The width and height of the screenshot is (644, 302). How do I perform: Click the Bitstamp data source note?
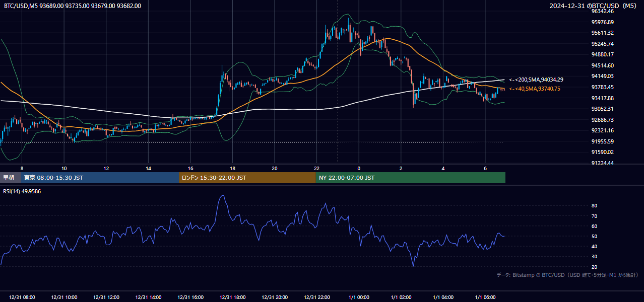[567, 275]
